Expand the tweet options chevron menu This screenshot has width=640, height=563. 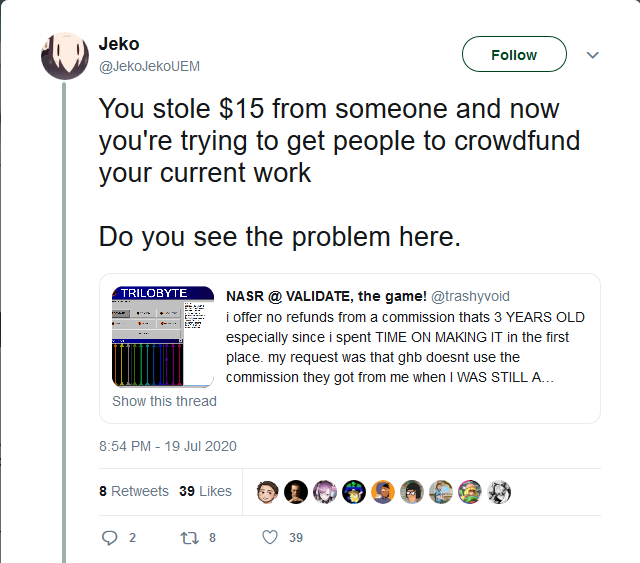pos(592,55)
